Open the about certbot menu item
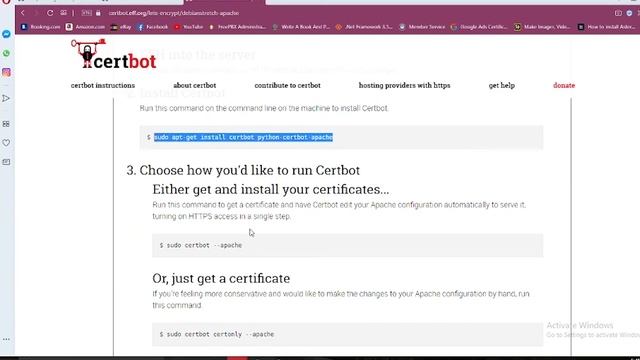Viewport: 640px width, 360px height. pyautogui.click(x=195, y=85)
